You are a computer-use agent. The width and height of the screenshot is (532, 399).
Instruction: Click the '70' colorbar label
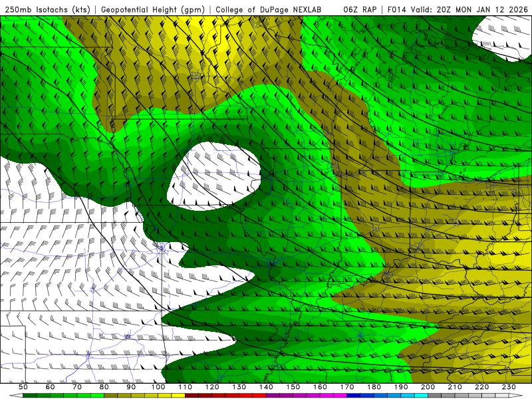[77, 387]
